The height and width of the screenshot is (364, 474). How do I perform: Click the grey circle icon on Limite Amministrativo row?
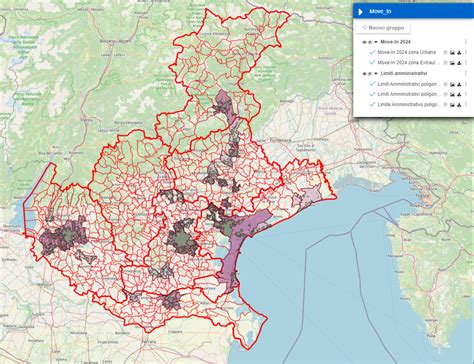[445, 105]
